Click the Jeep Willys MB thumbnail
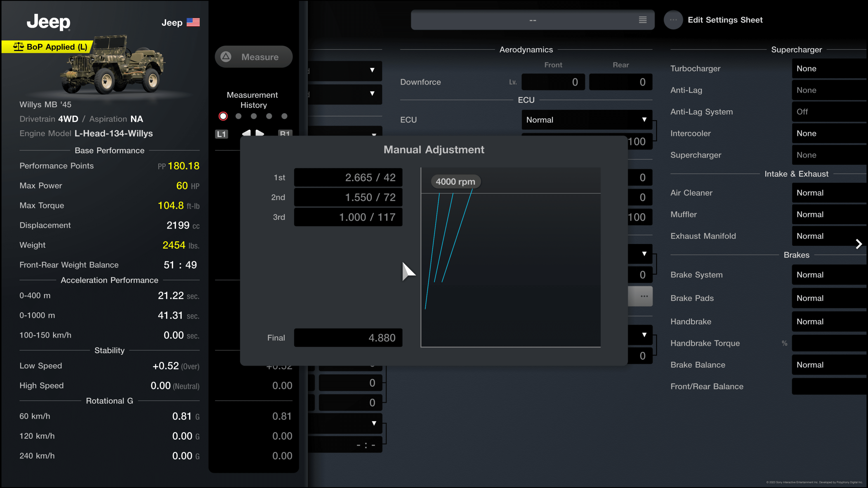The image size is (868, 488). pyautogui.click(x=113, y=65)
